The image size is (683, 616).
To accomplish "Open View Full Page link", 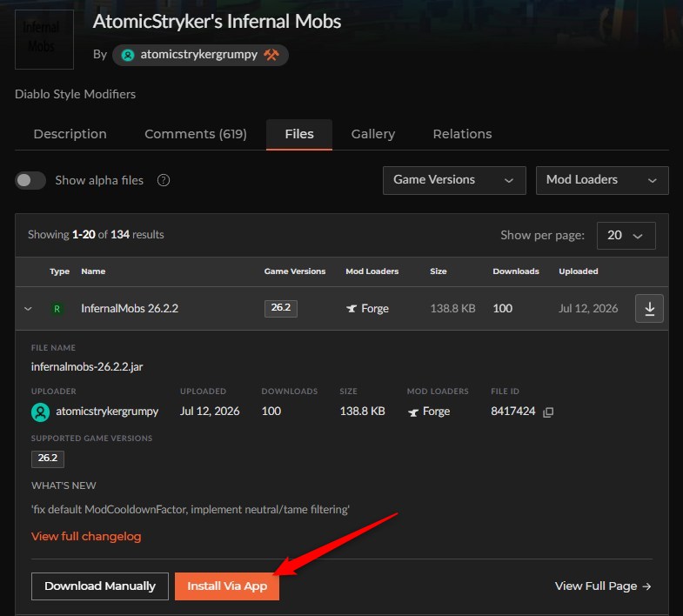I will (x=603, y=586).
